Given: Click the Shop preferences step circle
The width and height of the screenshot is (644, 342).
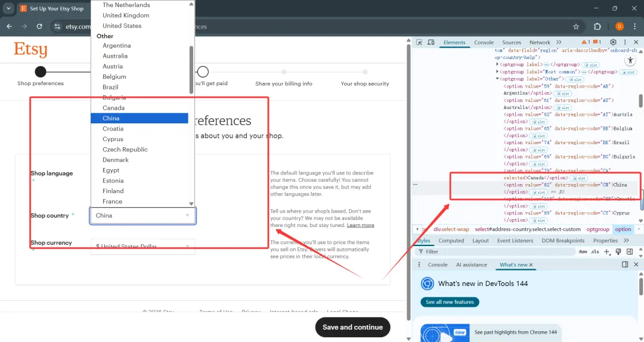Looking at the screenshot, I should [41, 72].
